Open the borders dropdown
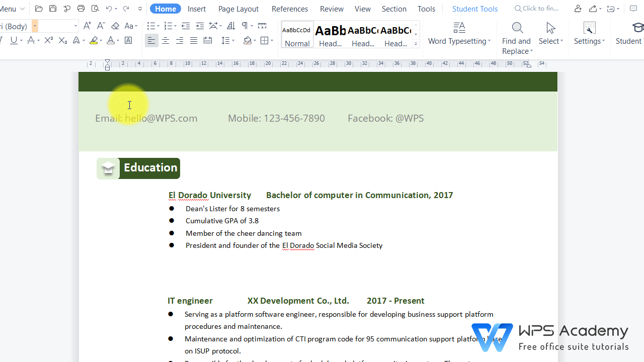This screenshot has height=362, width=644. pos(267,40)
